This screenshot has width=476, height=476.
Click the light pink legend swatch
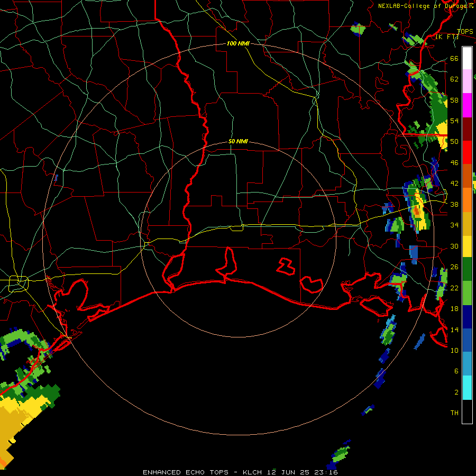(x=467, y=81)
